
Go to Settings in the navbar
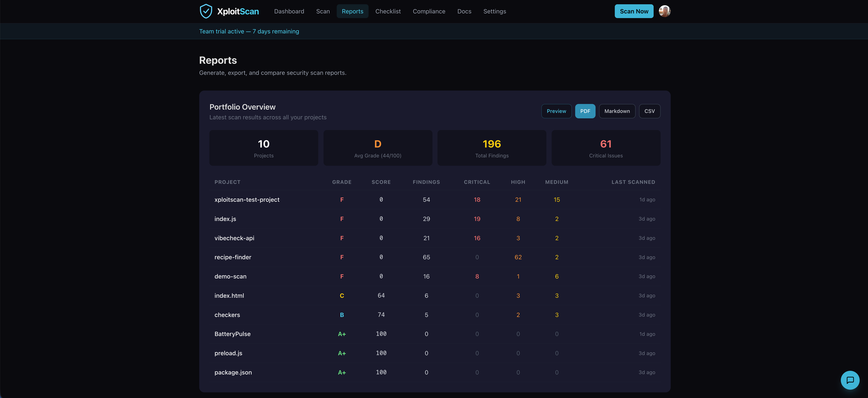click(x=494, y=11)
